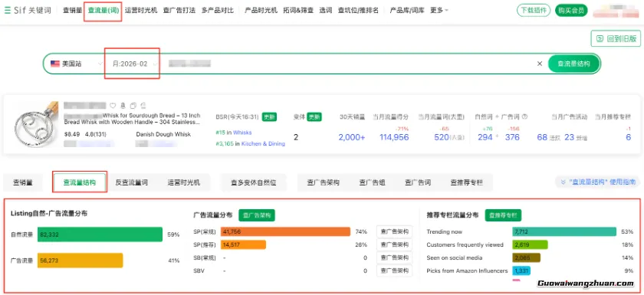
Task: Click the orange SP(常规) 41,756 bar
Action: tap(285, 232)
